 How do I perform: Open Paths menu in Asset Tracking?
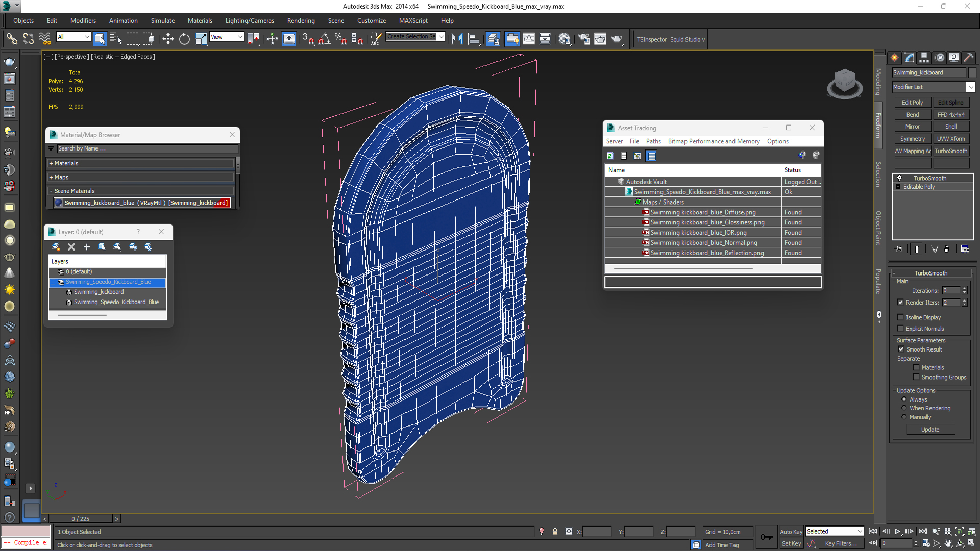click(653, 141)
